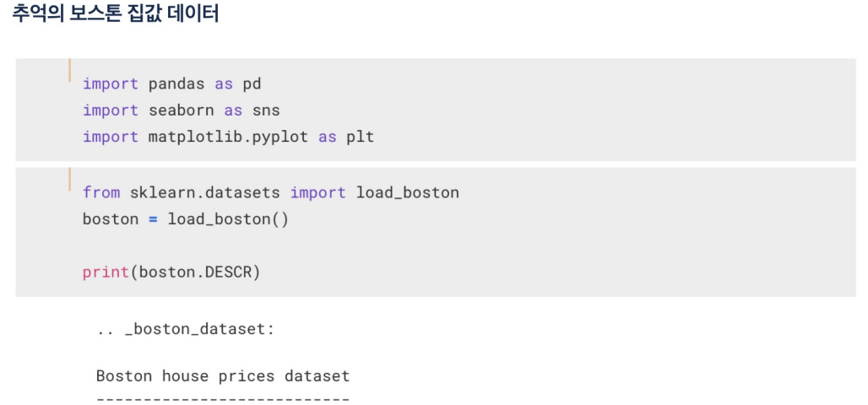
Task: Click the load_boston() function call
Action: (x=228, y=219)
